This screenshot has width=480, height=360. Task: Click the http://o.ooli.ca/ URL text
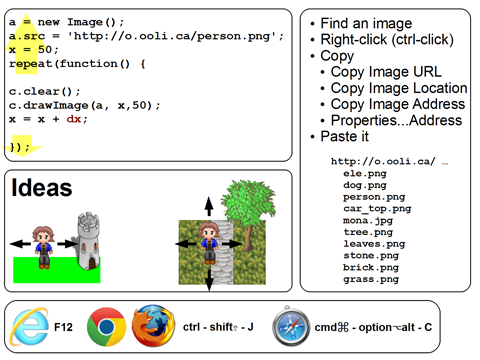click(383, 162)
